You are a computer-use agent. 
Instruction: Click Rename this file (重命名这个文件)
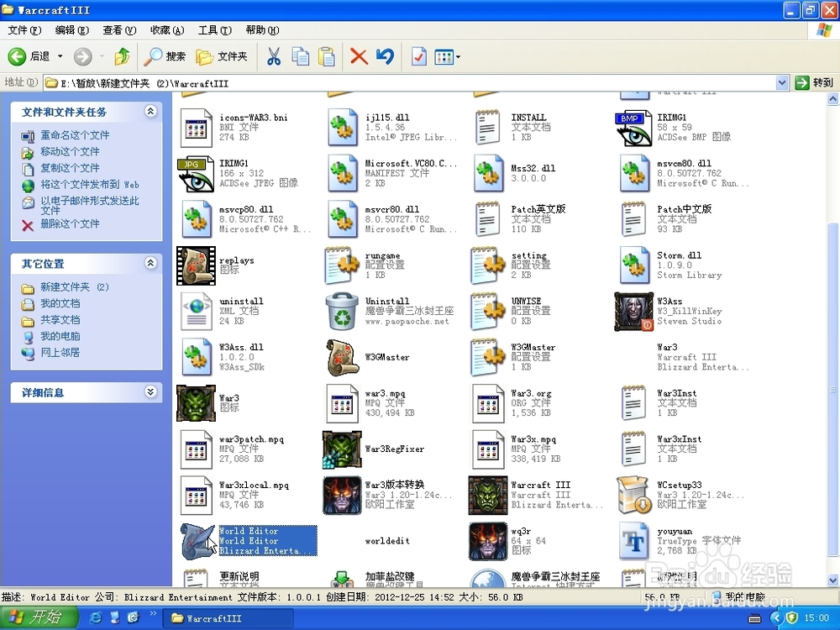(x=75, y=135)
